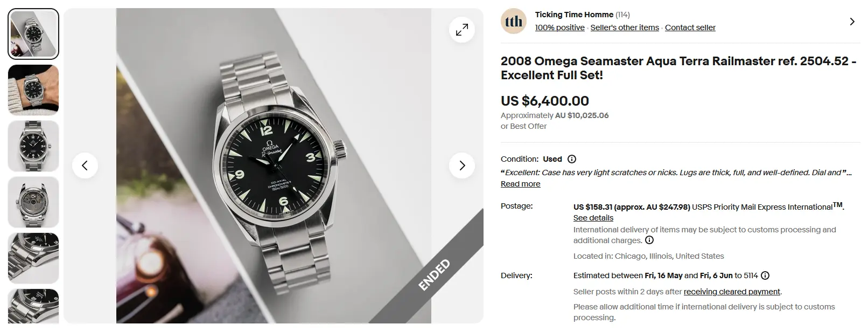
Task: Expand seller details chevron arrow
Action: tap(852, 22)
